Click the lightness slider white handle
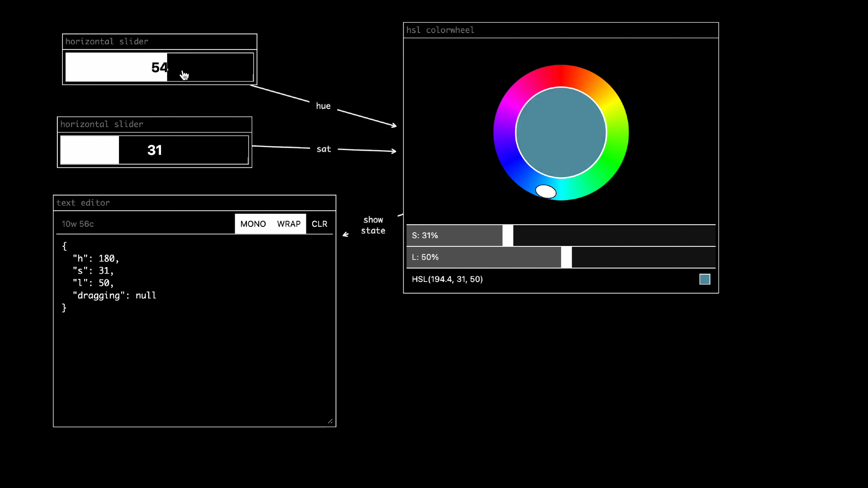Screen dimensions: 868x488 566,257
